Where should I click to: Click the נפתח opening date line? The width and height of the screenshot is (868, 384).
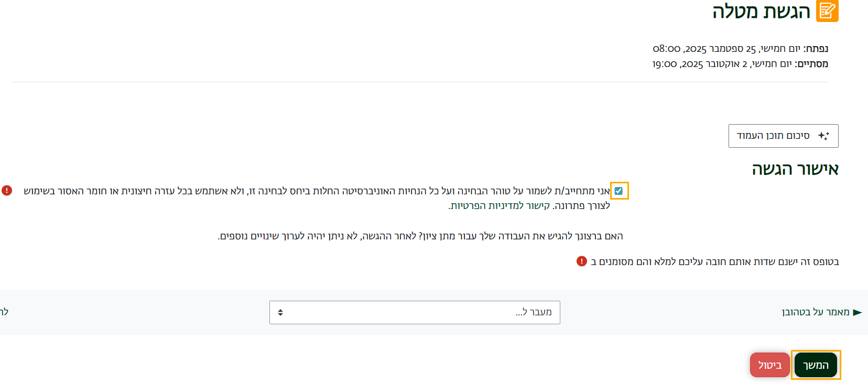(740, 49)
